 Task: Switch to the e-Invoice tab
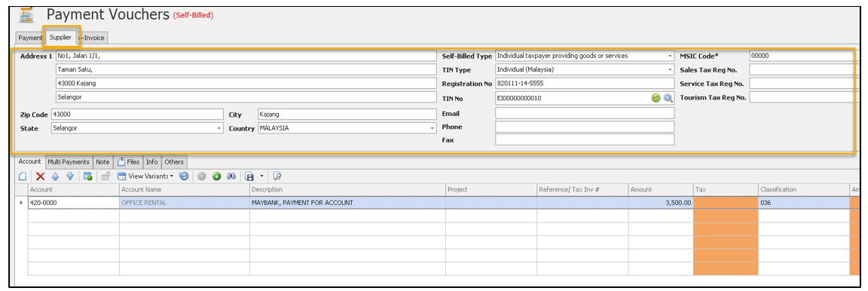pyautogui.click(x=93, y=38)
